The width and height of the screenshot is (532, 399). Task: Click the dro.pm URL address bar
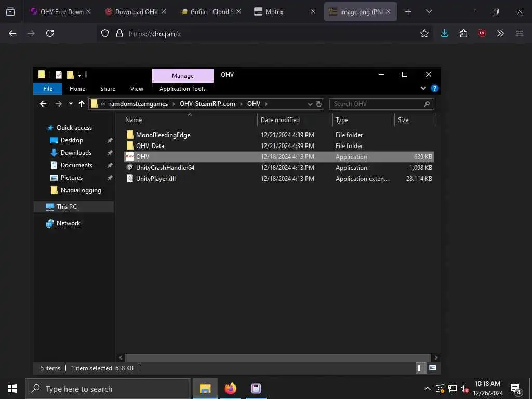click(x=264, y=34)
